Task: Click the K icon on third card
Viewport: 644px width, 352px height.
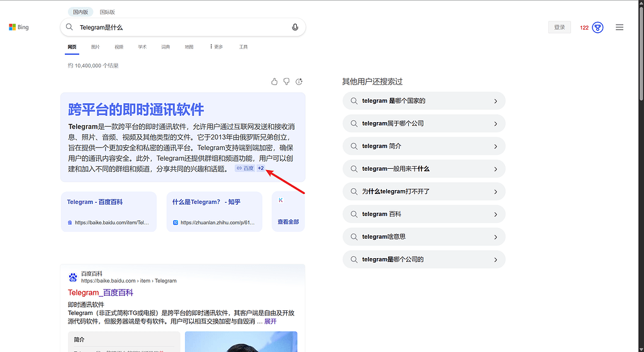Action: 281,200
